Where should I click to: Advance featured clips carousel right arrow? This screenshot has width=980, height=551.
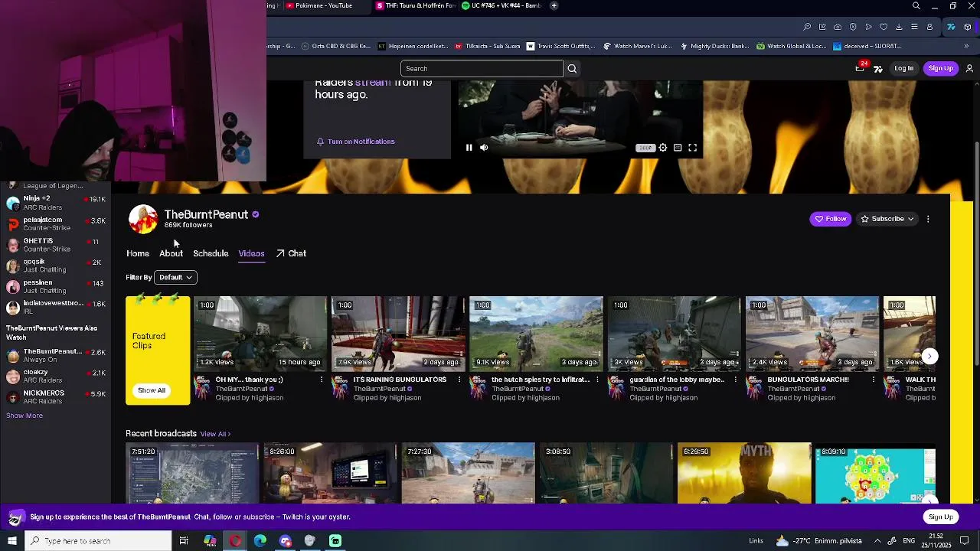[929, 357]
